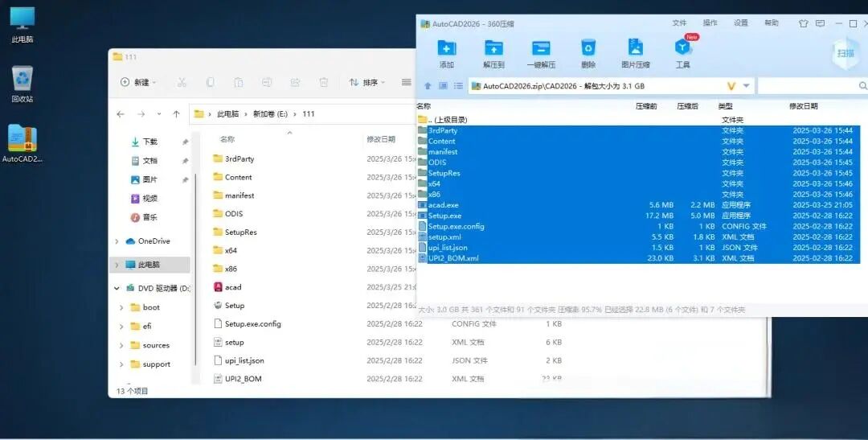Click Explorer's Up directory arrow

(176, 113)
